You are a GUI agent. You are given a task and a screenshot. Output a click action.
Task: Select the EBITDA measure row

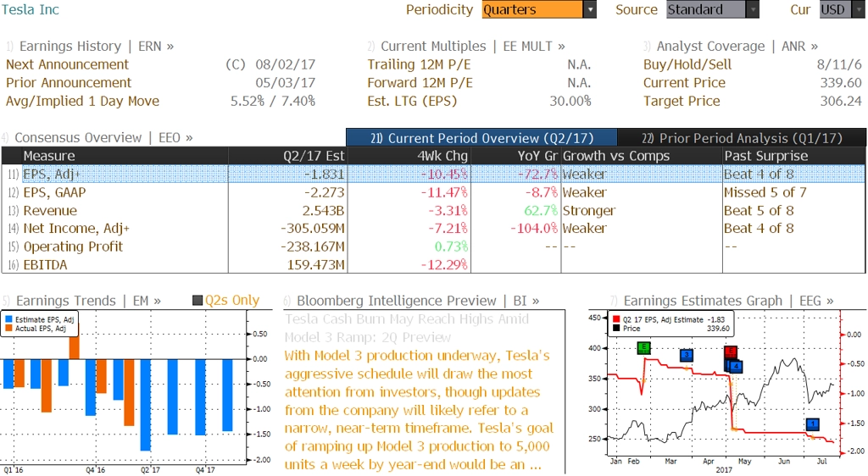click(x=433, y=265)
